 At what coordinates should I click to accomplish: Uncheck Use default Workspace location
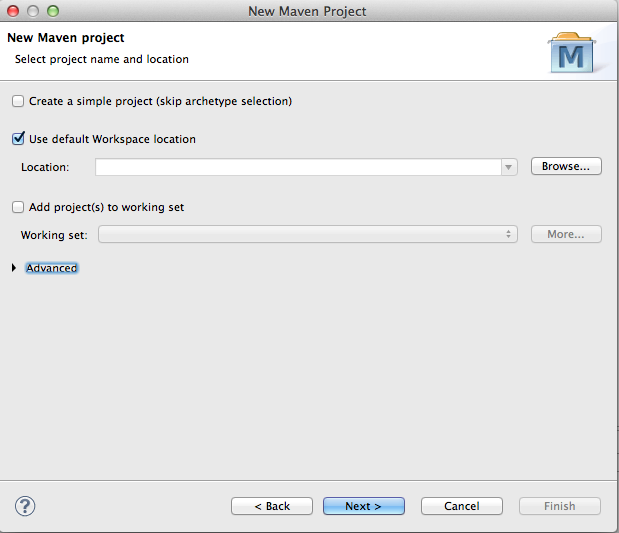pos(18,139)
